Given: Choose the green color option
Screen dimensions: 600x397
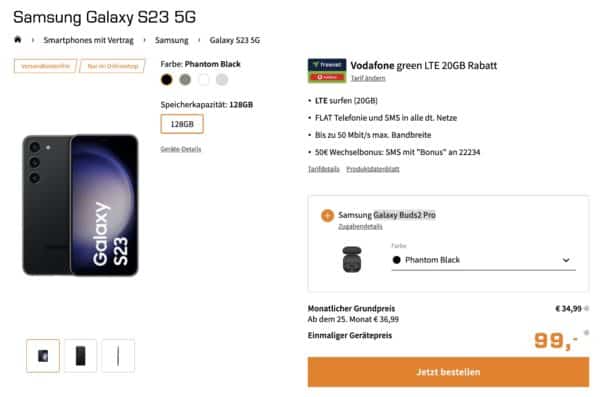Looking at the screenshot, I should 185,80.
